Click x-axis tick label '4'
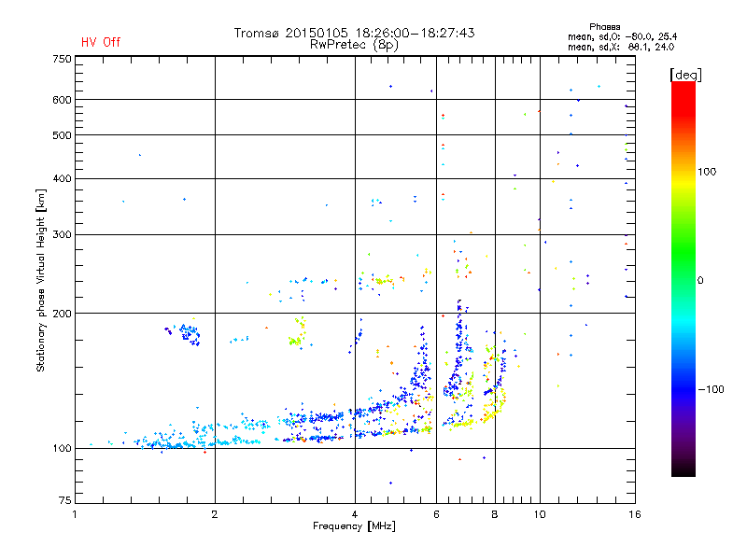This screenshot has height=560, width=747. coord(355,514)
